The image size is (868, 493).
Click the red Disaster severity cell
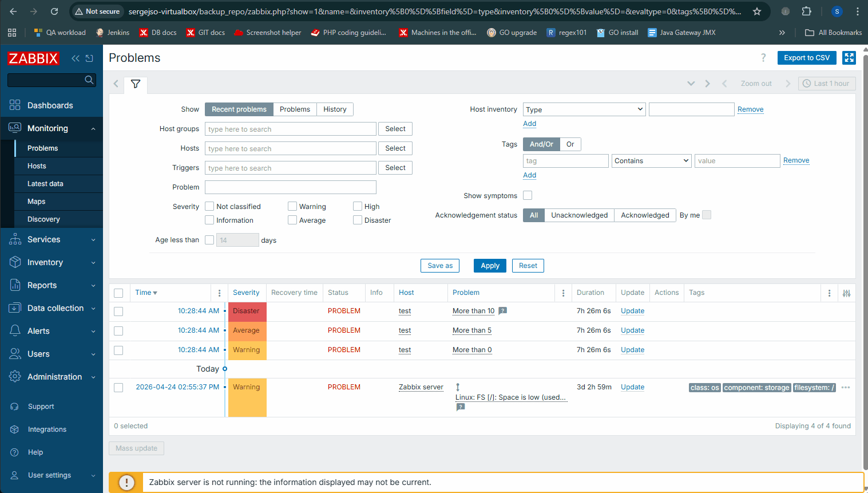pyautogui.click(x=247, y=311)
